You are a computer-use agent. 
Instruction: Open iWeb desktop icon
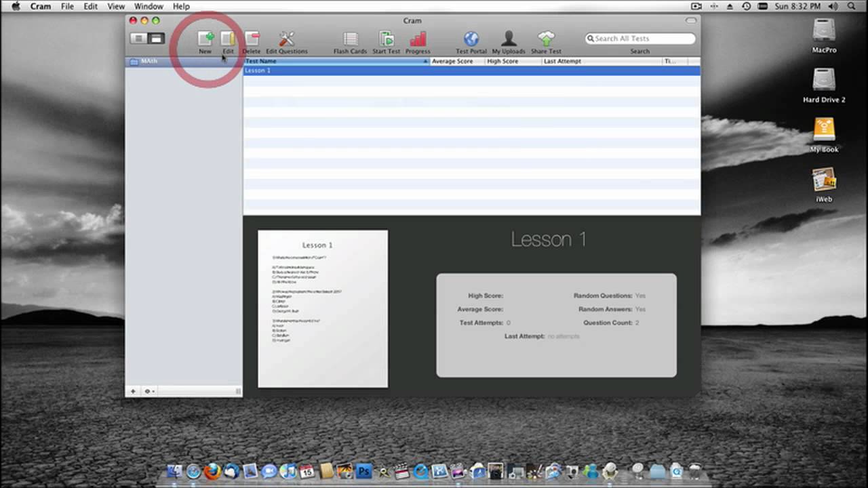(x=824, y=184)
